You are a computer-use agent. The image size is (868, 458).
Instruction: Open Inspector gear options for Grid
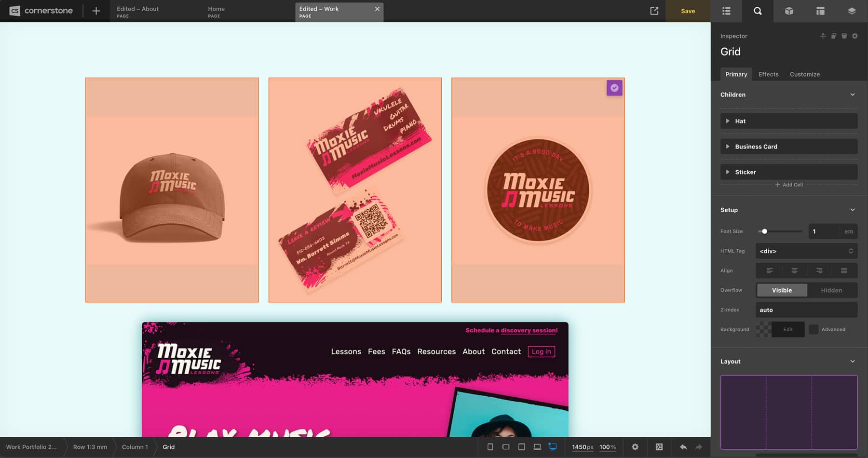coord(854,36)
